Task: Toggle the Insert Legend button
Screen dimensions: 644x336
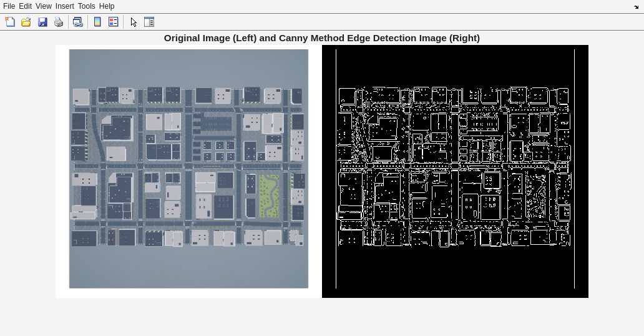Action: pyautogui.click(x=114, y=22)
